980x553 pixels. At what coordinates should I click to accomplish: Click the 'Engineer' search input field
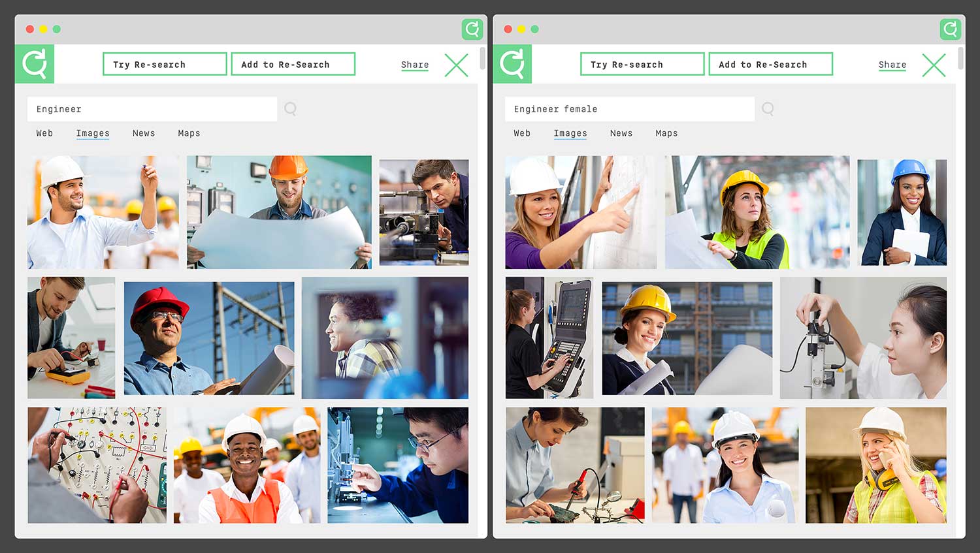[x=152, y=109]
